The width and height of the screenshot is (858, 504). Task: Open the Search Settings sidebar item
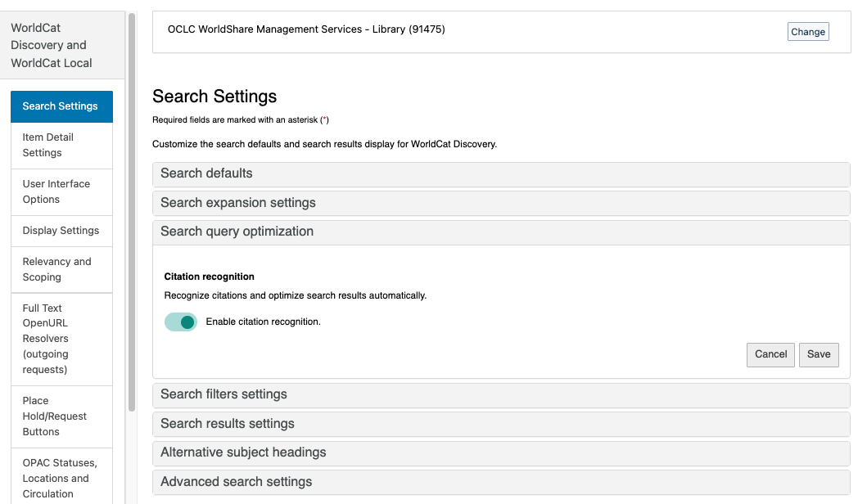pyautogui.click(x=62, y=106)
